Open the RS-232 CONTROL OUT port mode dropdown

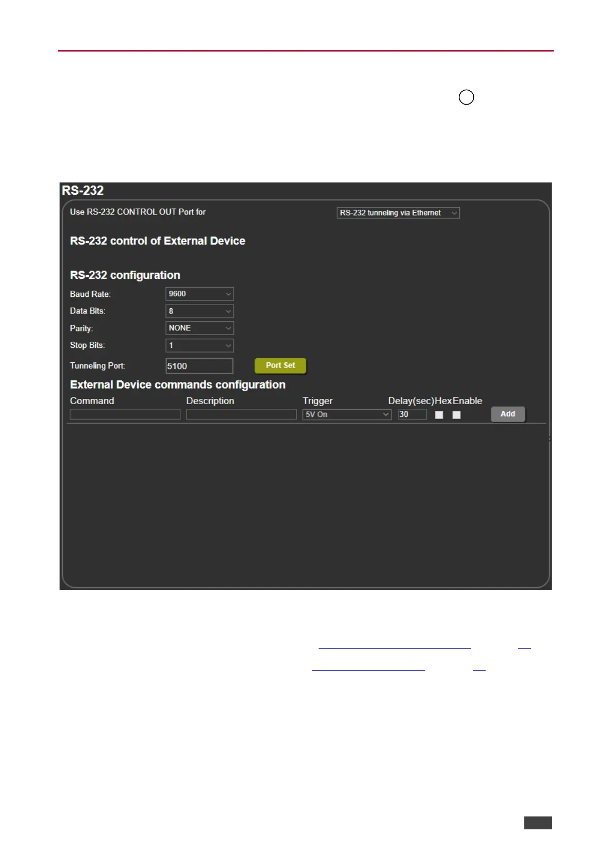pos(398,213)
